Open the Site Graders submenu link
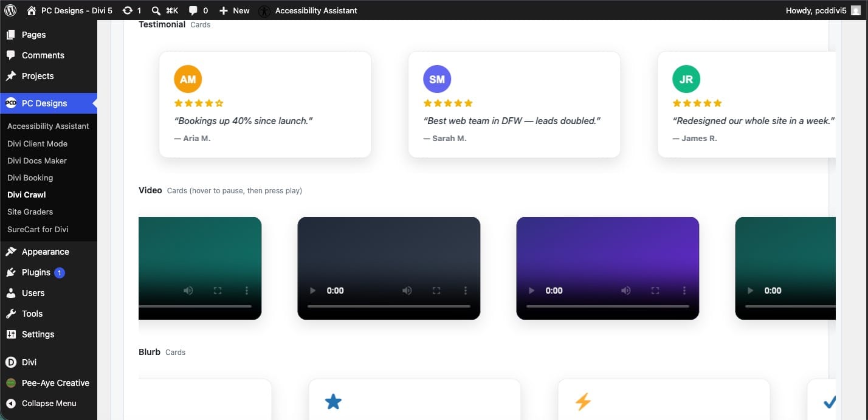Viewport: 868px width, 420px height. tap(30, 212)
